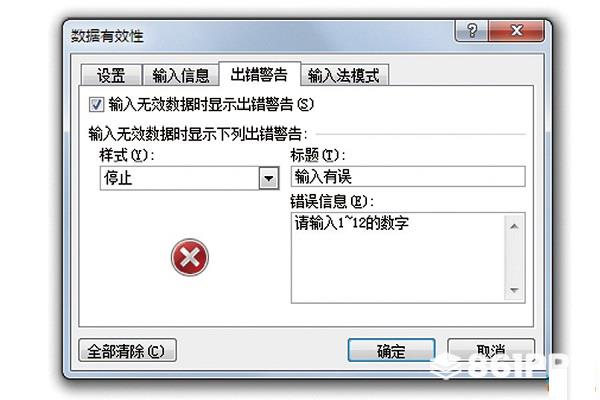Screen dimensions: 600x400
Task: Click the 确定 button
Action: [x=391, y=350]
